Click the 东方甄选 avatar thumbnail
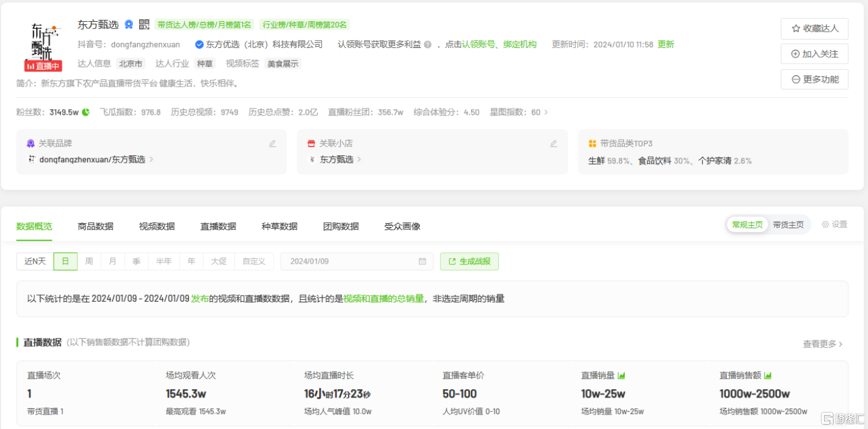 (x=44, y=42)
